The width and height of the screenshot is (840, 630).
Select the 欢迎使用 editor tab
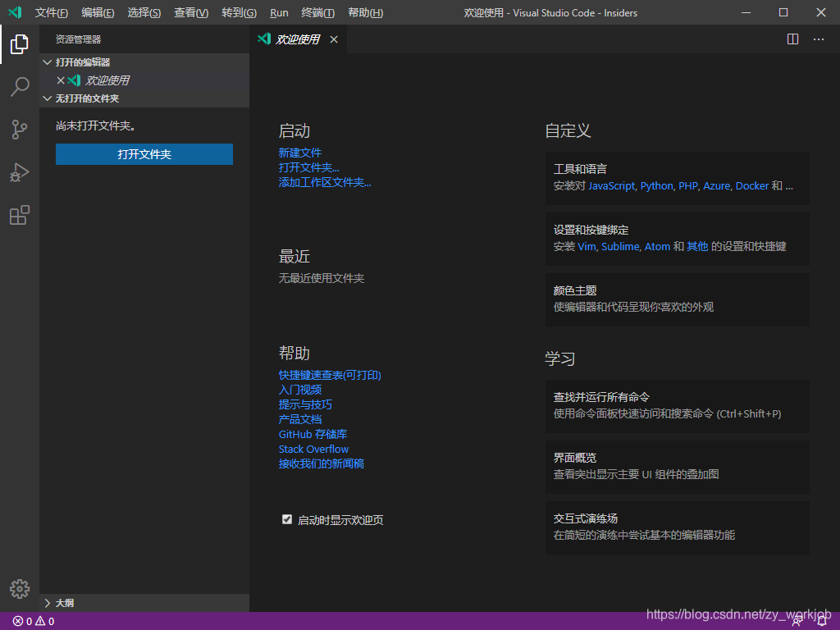[x=298, y=39]
